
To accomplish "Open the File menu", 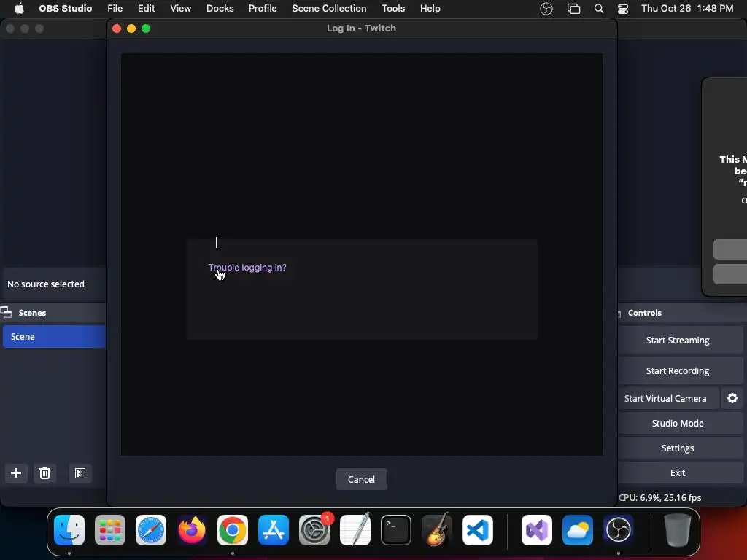I will click(x=115, y=9).
